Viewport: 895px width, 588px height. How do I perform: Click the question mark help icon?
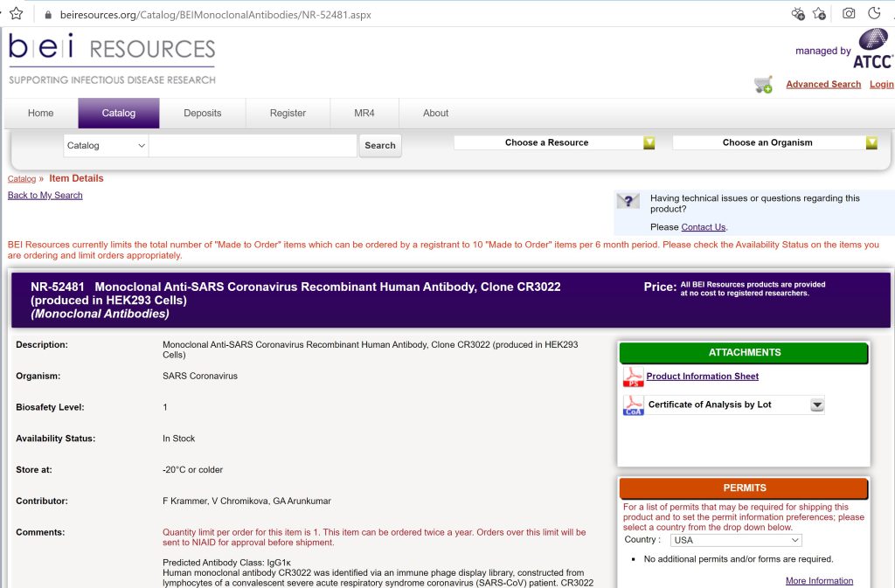[628, 201]
